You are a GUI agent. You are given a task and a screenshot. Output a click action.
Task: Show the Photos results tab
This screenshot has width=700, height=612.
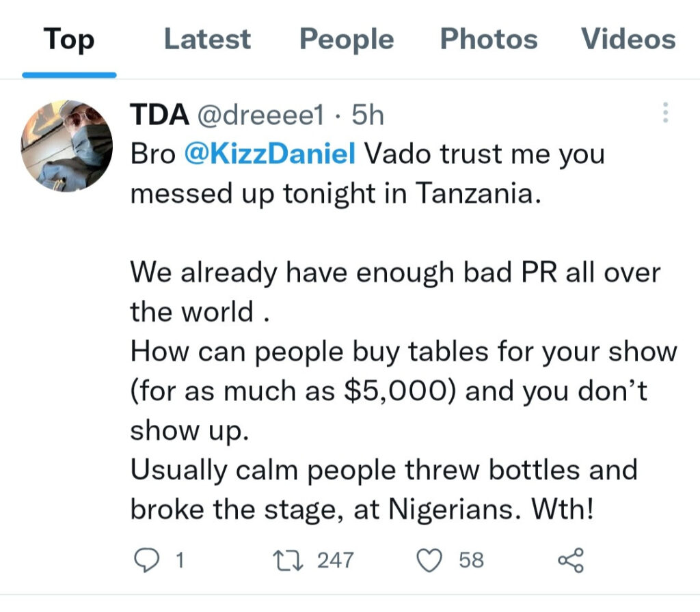pos(488,38)
